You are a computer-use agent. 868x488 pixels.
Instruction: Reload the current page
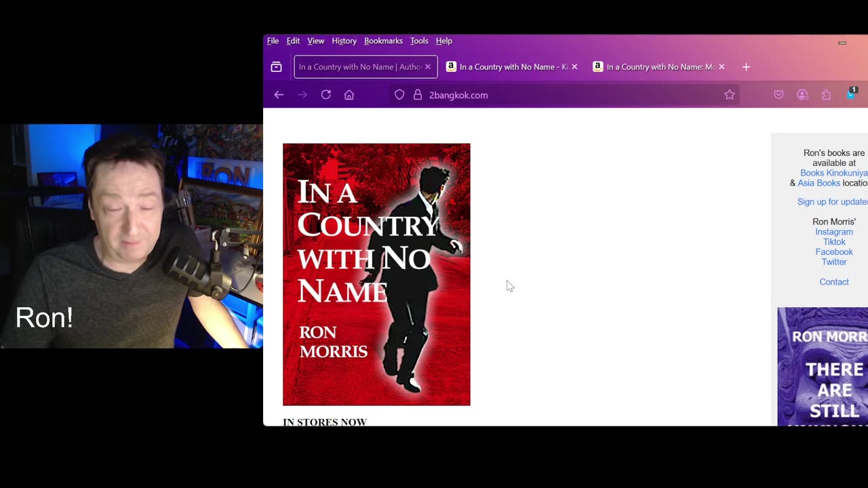[x=326, y=95]
